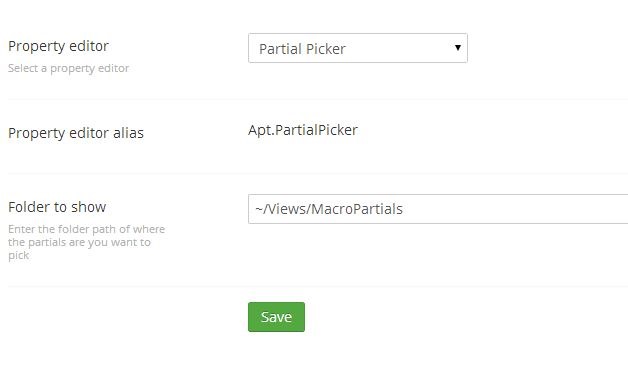
Task: Click the 'the partials are you want to' line
Action: (79, 242)
